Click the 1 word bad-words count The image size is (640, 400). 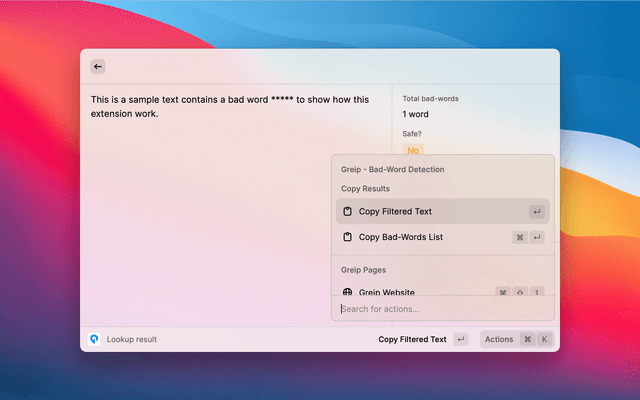415,114
